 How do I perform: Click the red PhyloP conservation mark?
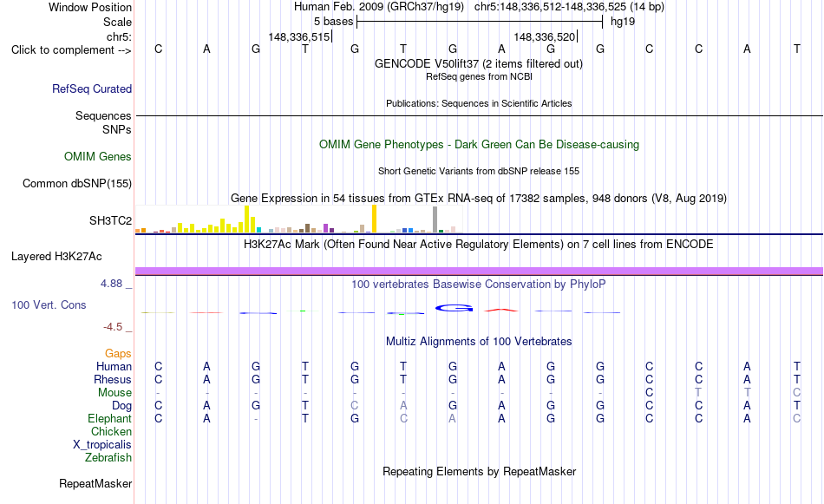click(500, 310)
